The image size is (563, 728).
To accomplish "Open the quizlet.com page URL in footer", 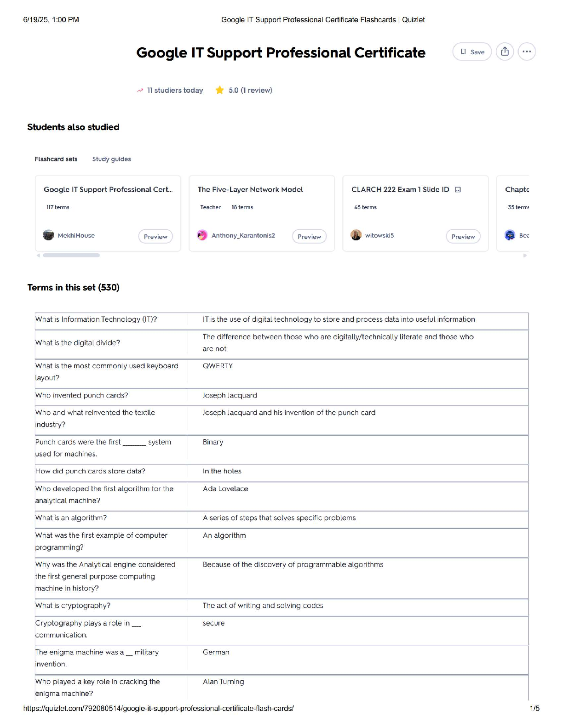I will click(158, 708).
